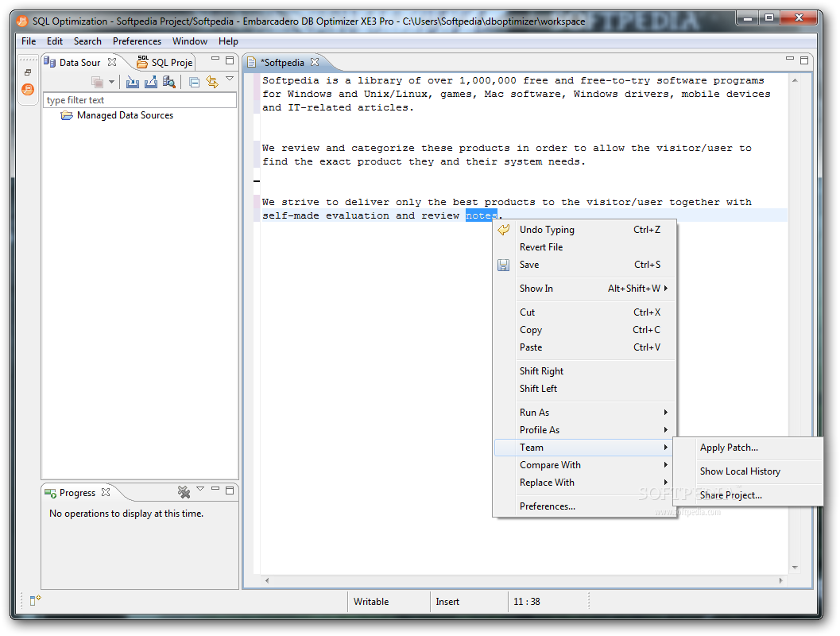Click the discover data sources magnifier icon
Screen dimensions: 840x636
click(x=169, y=82)
